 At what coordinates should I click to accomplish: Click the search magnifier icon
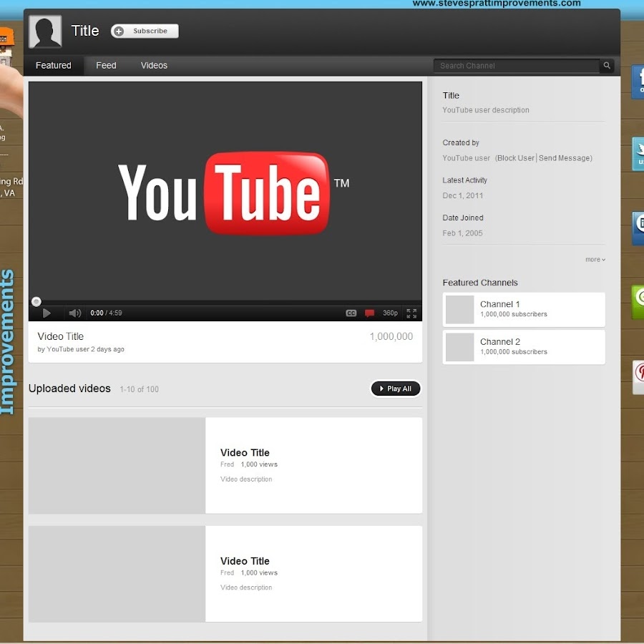607,65
